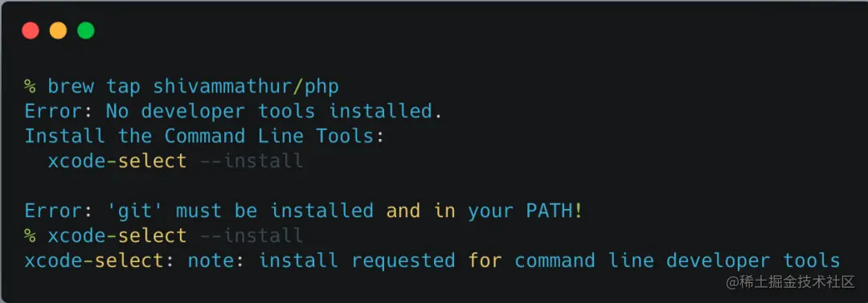Viewport: 868px width, 303px height.
Task: Click the green maximize window dot
Action: pyautogui.click(x=86, y=31)
